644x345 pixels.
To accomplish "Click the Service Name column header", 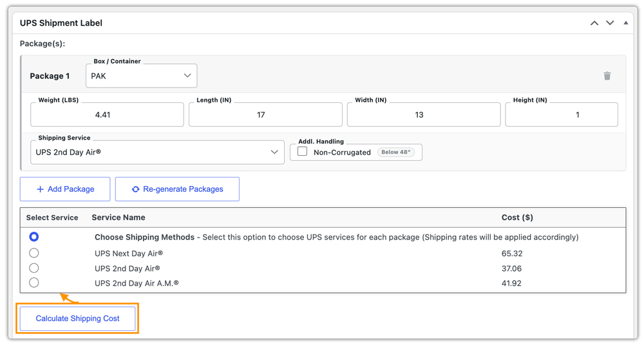I will point(118,218).
